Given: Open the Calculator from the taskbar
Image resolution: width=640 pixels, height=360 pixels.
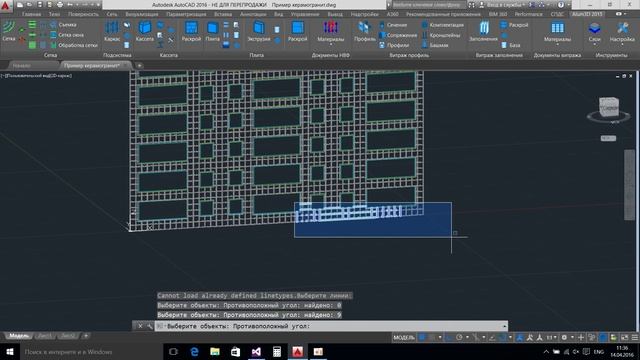Looking at the screenshot, I should 277,351.
